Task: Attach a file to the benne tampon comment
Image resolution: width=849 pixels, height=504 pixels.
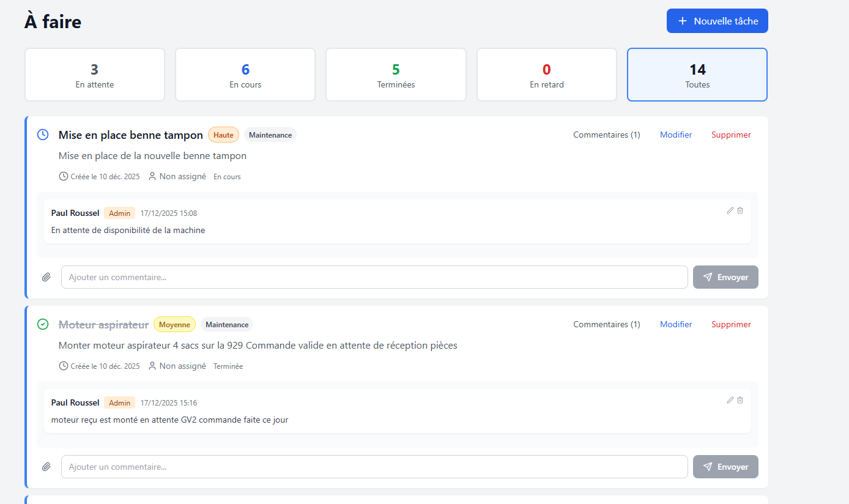Action: [46, 277]
